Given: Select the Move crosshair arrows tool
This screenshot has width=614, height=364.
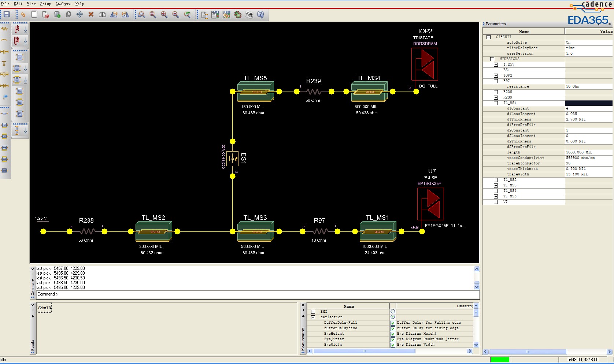Looking at the screenshot, I should point(79,14).
